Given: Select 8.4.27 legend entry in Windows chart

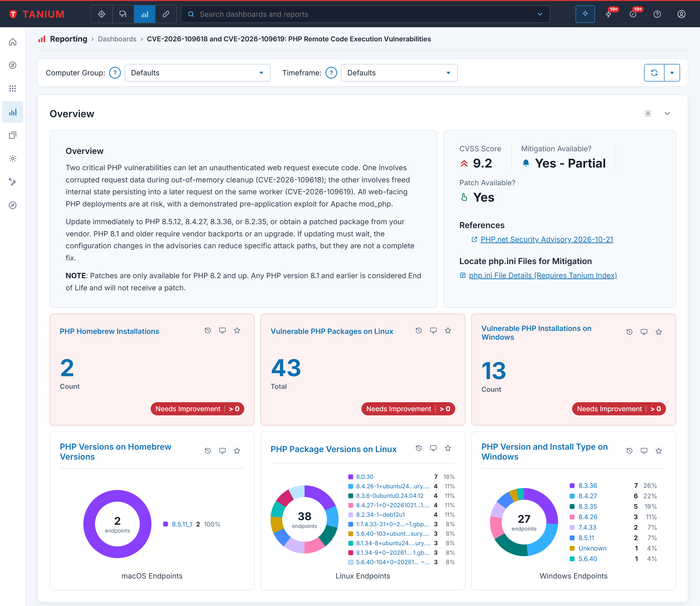Looking at the screenshot, I should click(x=587, y=496).
